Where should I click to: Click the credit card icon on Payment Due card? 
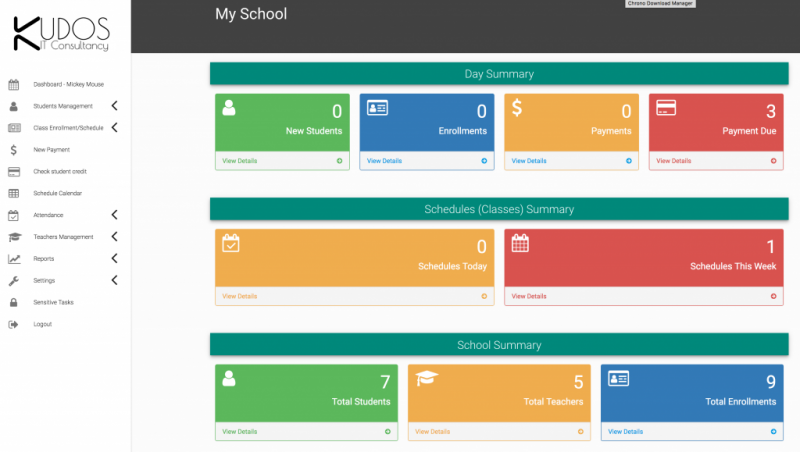(666, 108)
